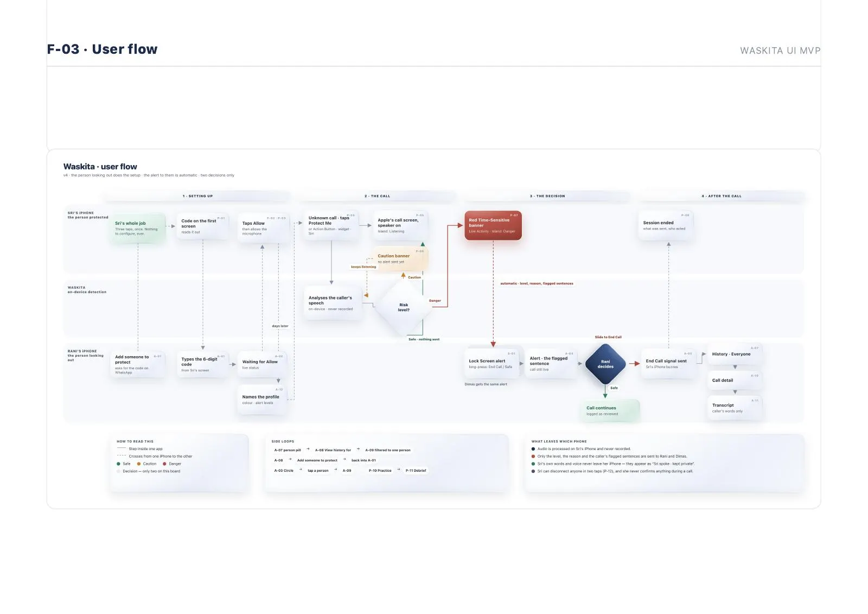The width and height of the screenshot is (868, 614).
Task: Click the "SIDE LOOPS" panel heading
Action: (x=283, y=441)
